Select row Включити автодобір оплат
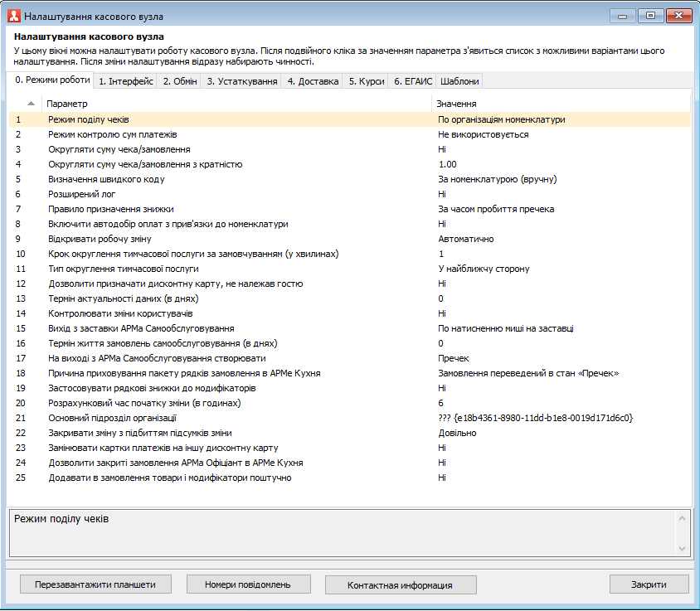Image resolution: width=700 pixels, height=611 pixels. [x=349, y=224]
